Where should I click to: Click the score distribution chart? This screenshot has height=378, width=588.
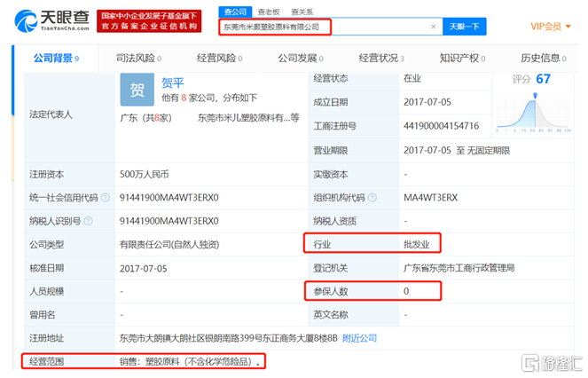pos(533,113)
